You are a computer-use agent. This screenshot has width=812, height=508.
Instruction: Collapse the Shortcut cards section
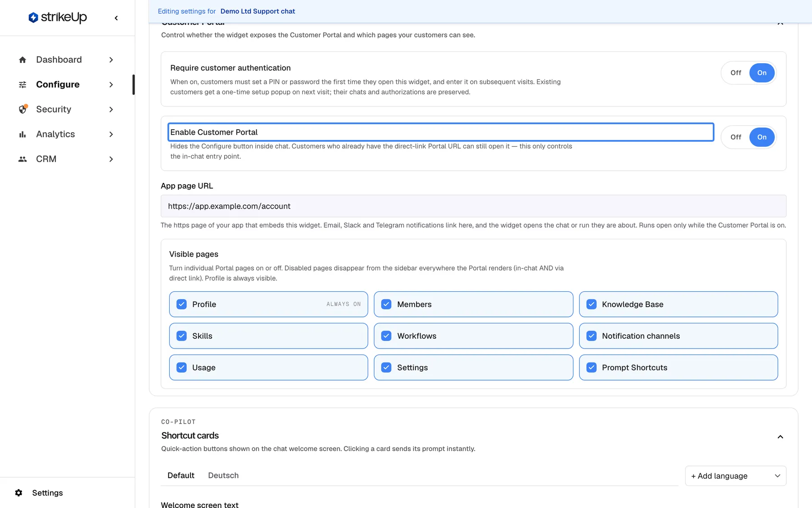(x=780, y=437)
